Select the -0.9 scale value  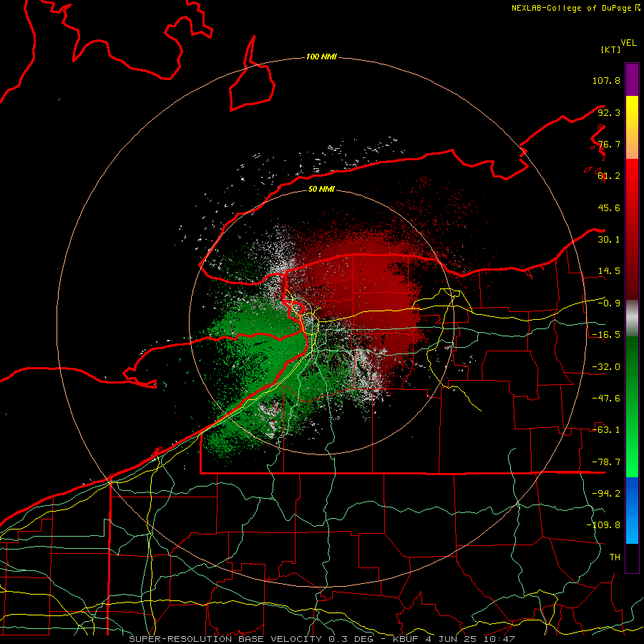tap(609, 303)
